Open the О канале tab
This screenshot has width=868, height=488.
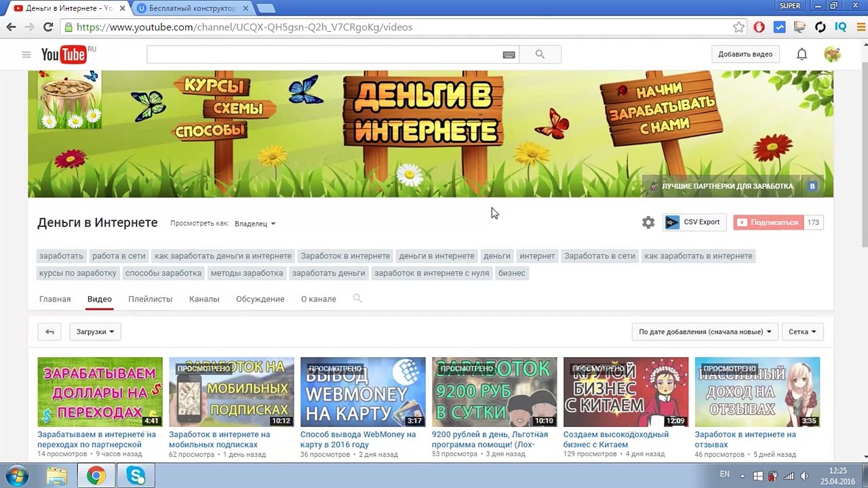click(319, 299)
